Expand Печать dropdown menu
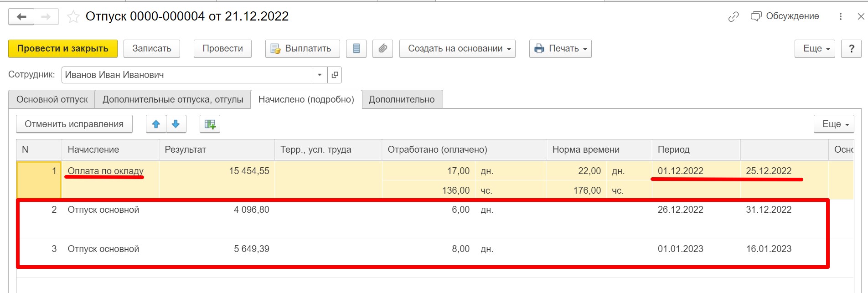Image resolution: width=868 pixels, height=293 pixels. click(x=560, y=49)
